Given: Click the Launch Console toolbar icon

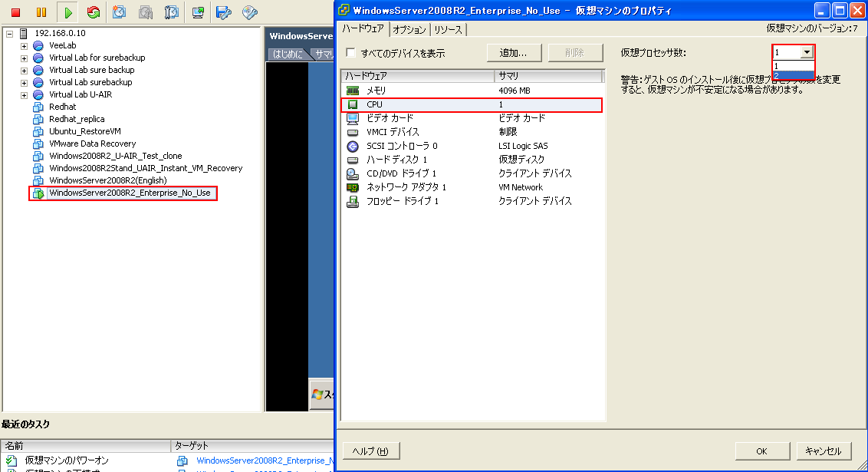Looking at the screenshot, I should coord(198,12).
